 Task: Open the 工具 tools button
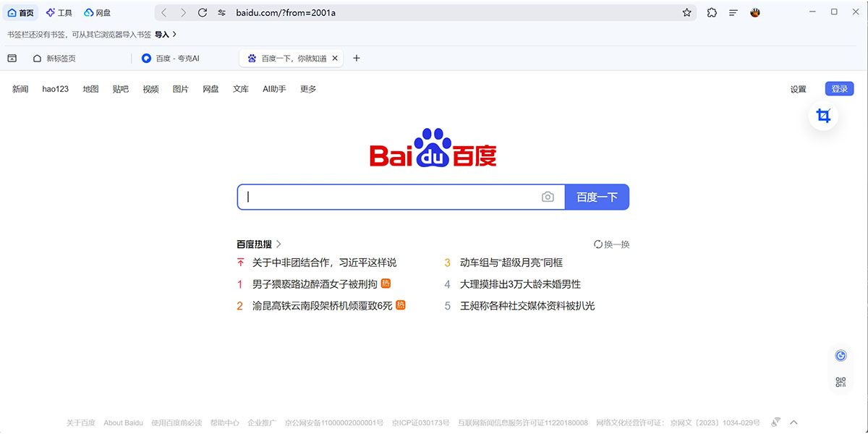(59, 12)
